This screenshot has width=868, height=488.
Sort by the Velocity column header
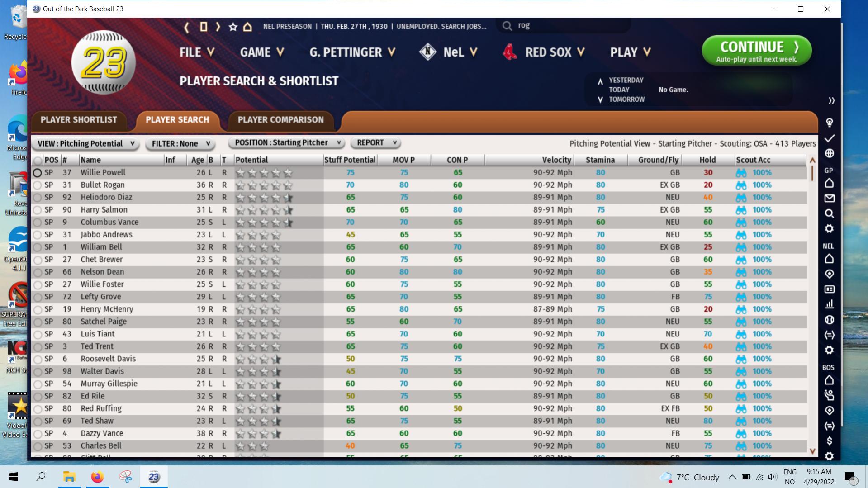click(x=529, y=160)
